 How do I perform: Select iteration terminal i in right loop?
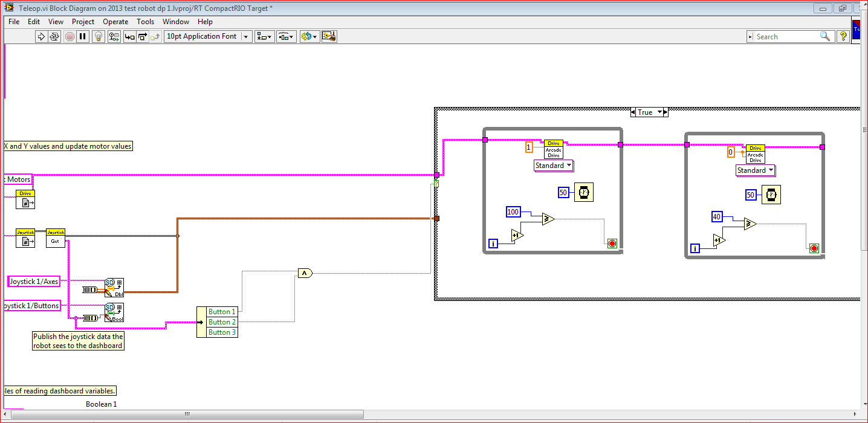point(696,248)
